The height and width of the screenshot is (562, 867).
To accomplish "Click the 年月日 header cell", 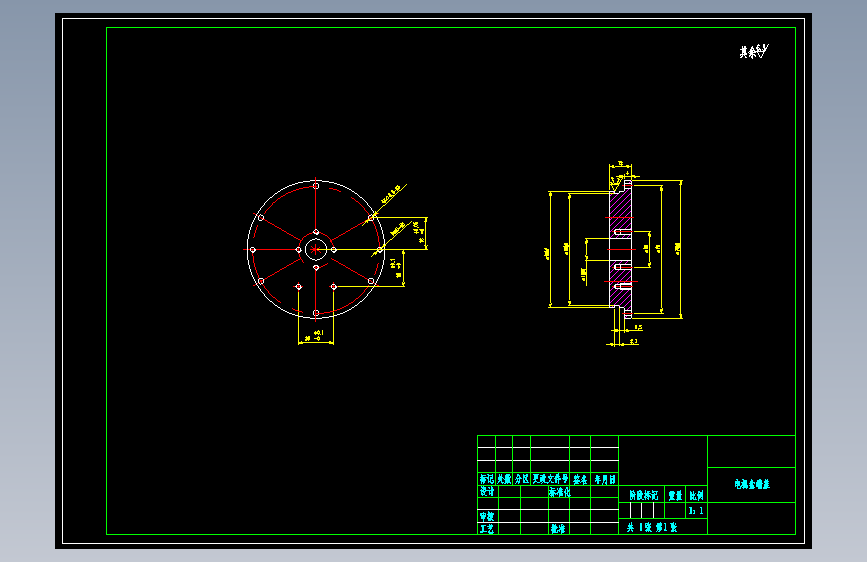I will tap(604, 480).
